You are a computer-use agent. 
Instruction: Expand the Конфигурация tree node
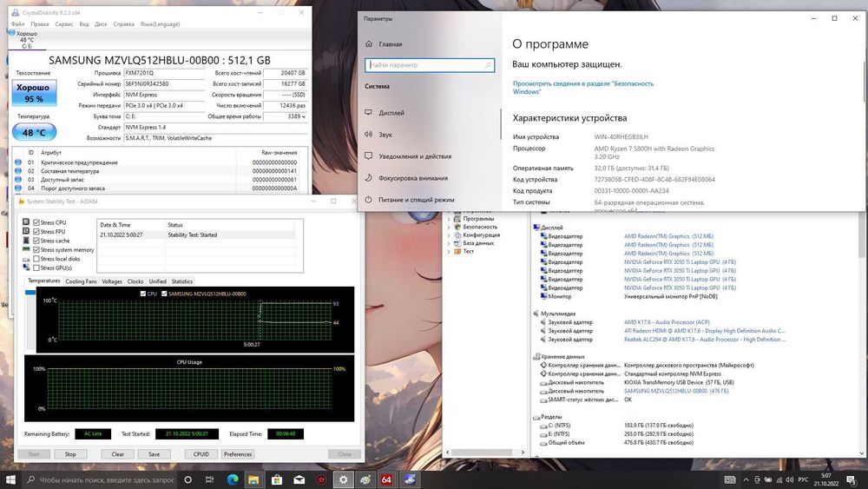449,235
